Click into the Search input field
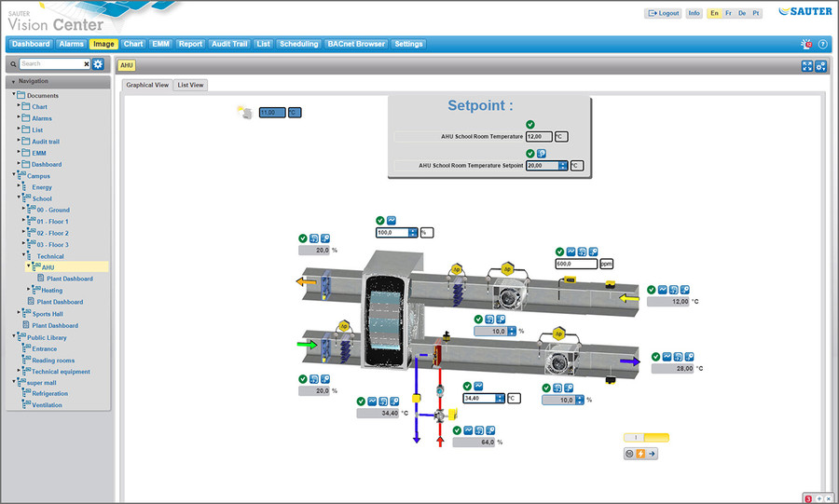 click(51, 63)
